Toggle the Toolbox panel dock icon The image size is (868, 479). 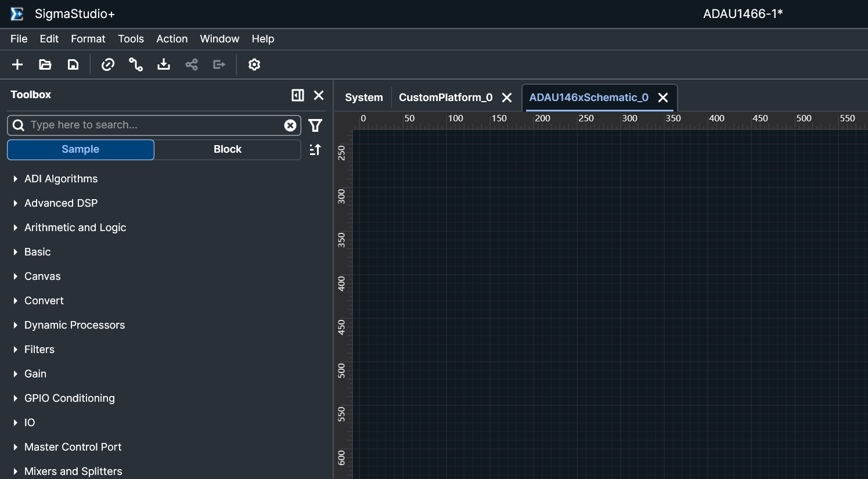pos(298,95)
